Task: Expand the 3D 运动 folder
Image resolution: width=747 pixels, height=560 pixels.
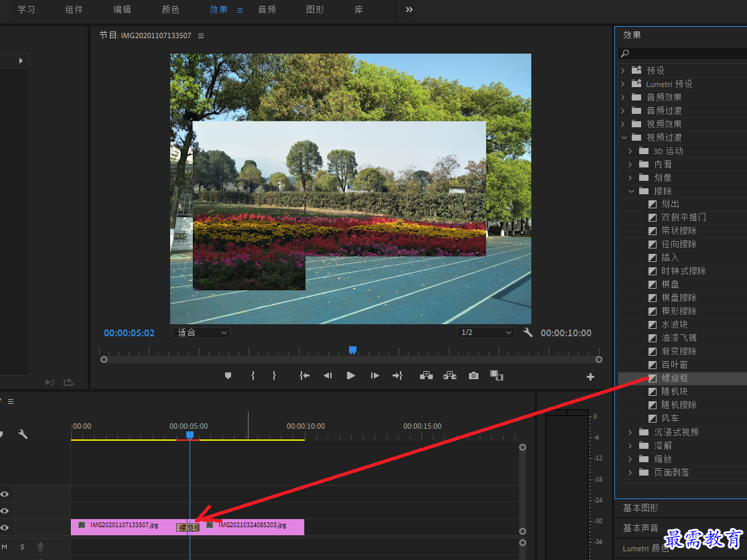Action: pos(630,151)
